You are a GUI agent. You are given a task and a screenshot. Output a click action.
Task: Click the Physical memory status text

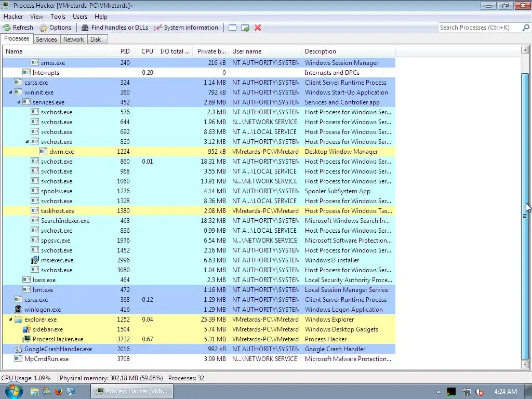[x=111, y=378]
